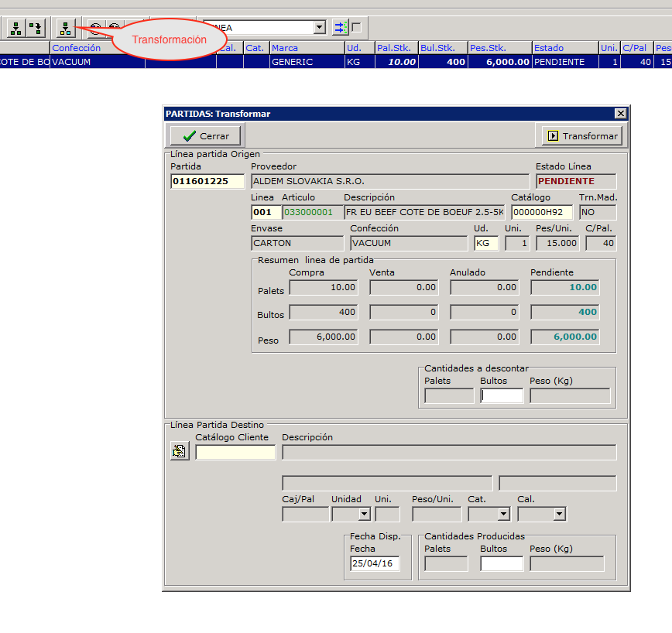Open the Unidad dropdown in destination line
The width and height of the screenshot is (672, 633).
(x=364, y=514)
